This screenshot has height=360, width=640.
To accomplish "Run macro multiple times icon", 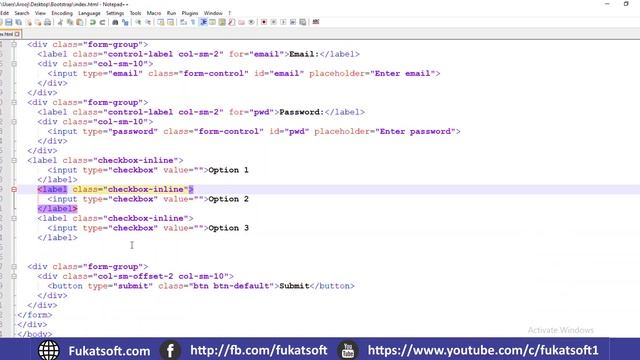I will click(x=293, y=22).
